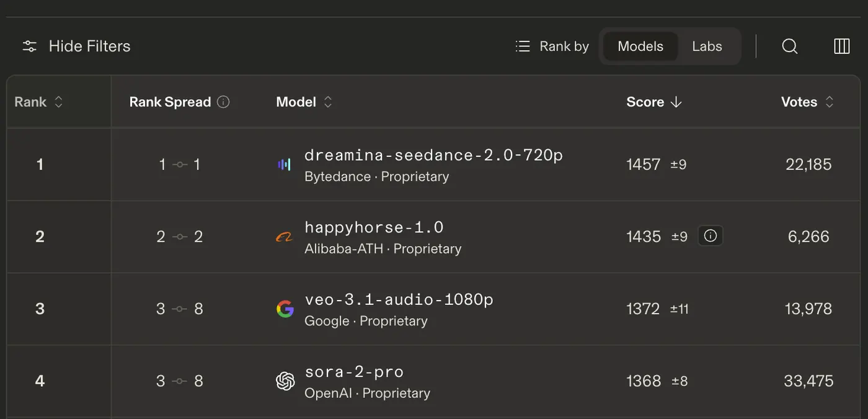
Task: Click the text Bytedance · Proprietary
Action: (376, 177)
